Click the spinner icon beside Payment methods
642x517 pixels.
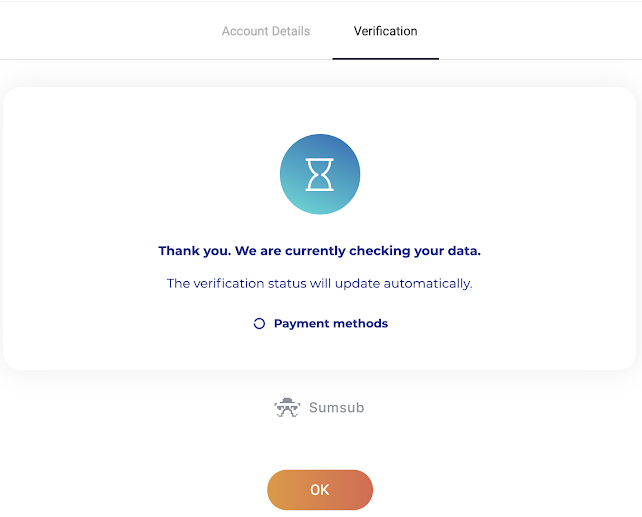coord(259,324)
